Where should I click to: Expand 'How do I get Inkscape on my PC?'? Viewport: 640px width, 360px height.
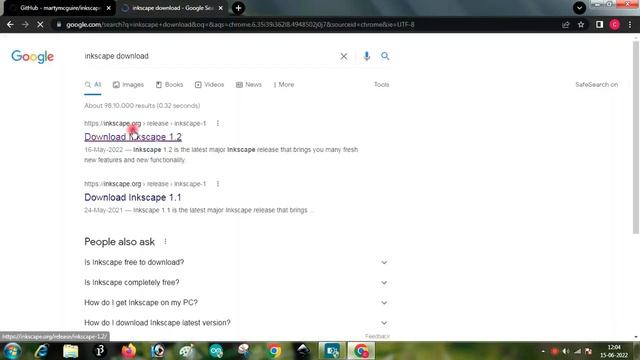pyautogui.click(x=236, y=302)
